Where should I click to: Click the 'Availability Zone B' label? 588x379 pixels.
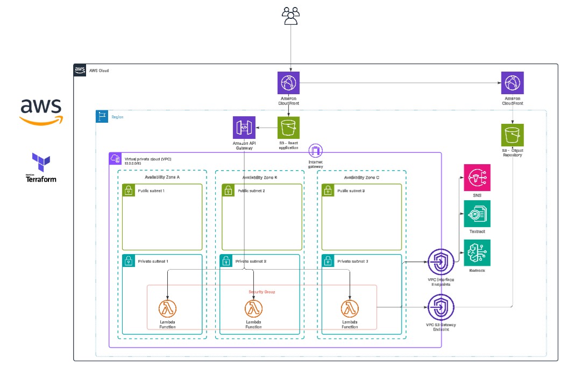tap(259, 178)
